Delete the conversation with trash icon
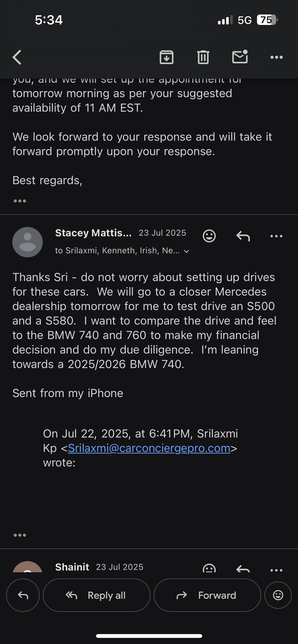Screen dimensions: 298x644 coord(203,57)
